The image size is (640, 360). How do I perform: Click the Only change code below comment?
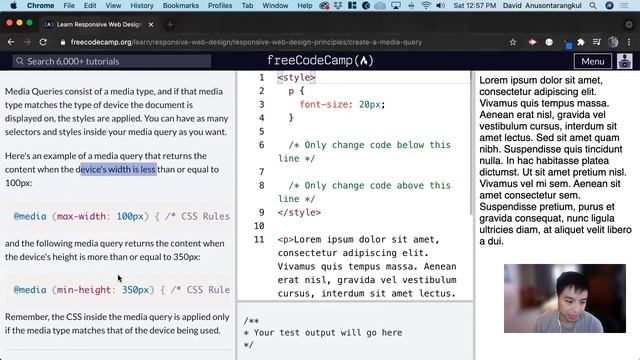pyautogui.click(x=364, y=151)
